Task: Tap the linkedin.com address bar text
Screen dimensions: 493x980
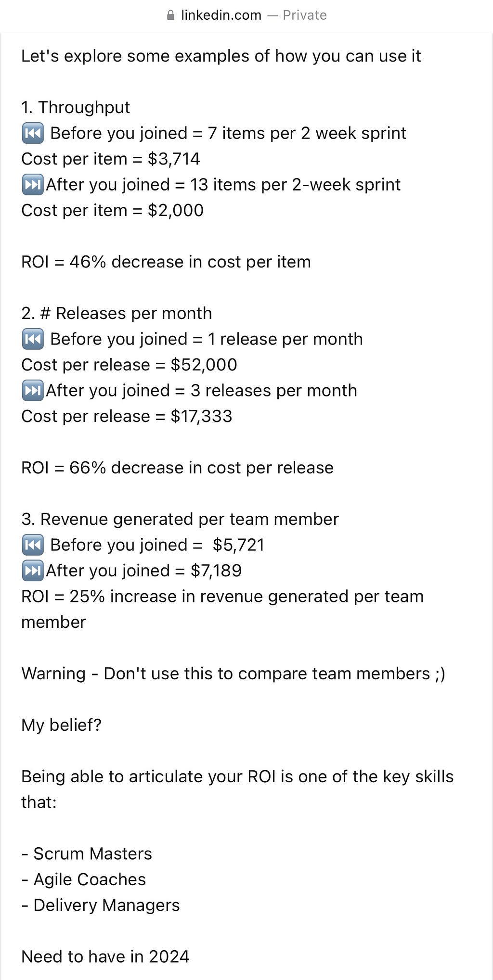Action: [221, 15]
